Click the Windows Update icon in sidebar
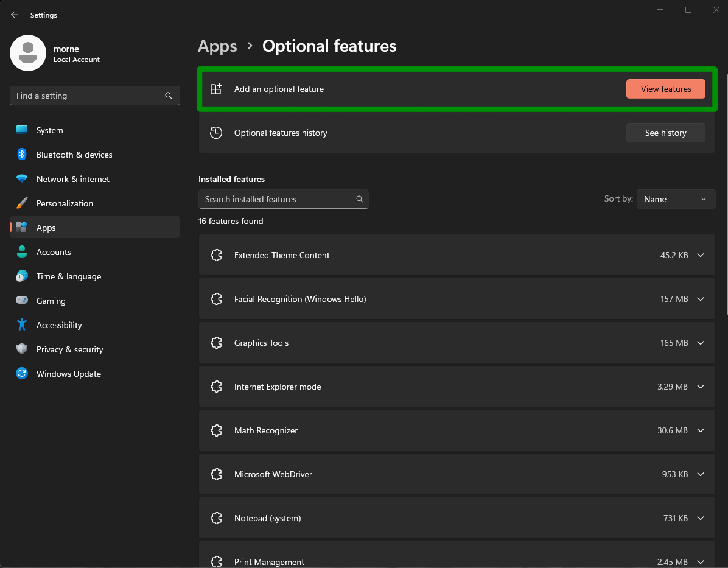The height and width of the screenshot is (568, 728). tap(21, 374)
